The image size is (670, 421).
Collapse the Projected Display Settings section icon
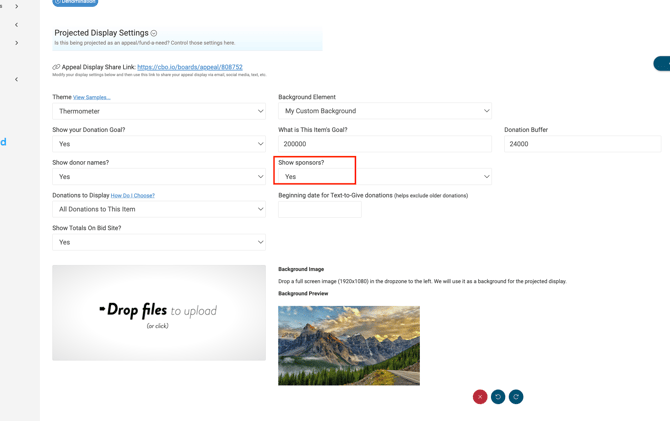tap(154, 33)
